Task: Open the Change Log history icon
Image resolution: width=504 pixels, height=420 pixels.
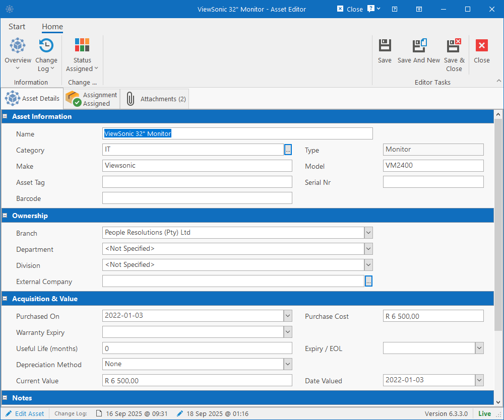Action: [46, 45]
